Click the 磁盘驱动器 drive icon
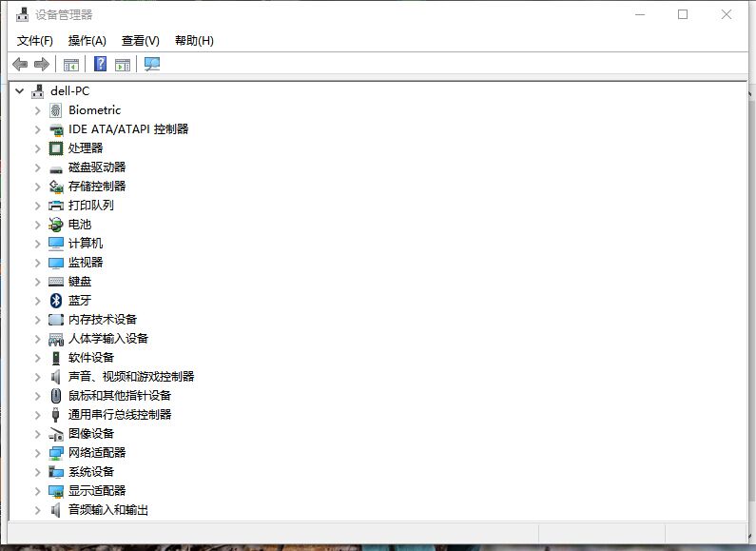Image resolution: width=756 pixels, height=551 pixels. pos(56,168)
